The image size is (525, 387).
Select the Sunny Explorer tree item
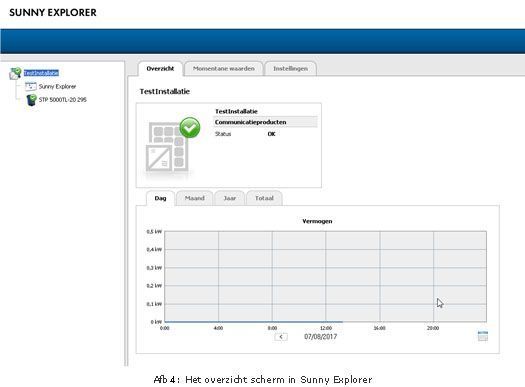pos(57,86)
